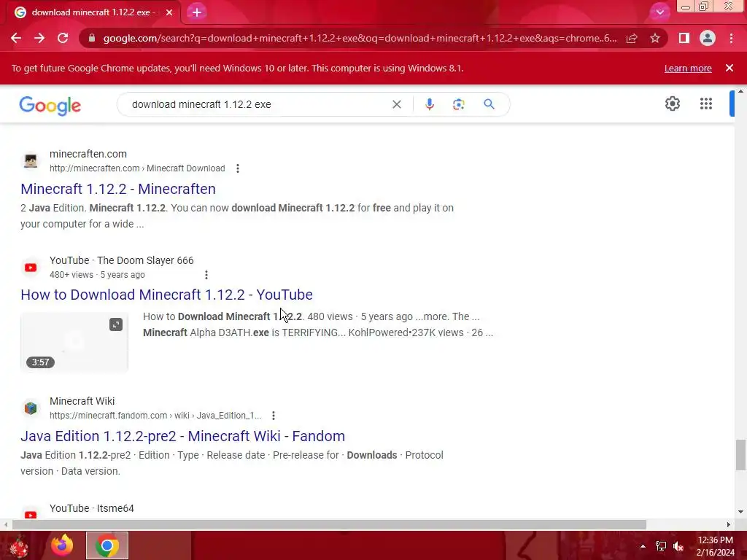
Task: Go back to the previous page
Action: tap(16, 38)
